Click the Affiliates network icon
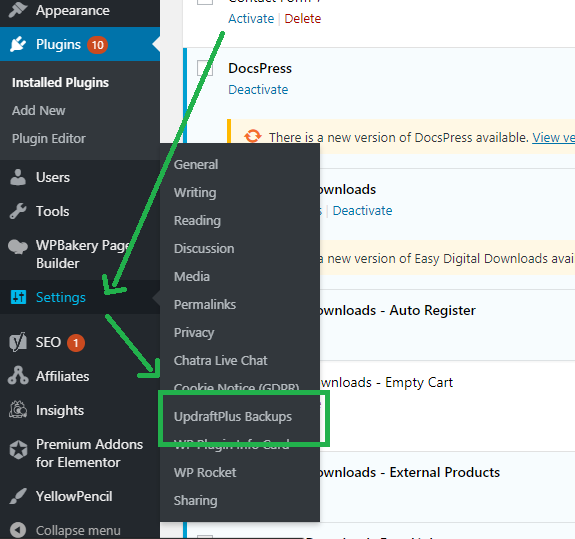Viewport: 575px width, 539px height. tap(18, 376)
